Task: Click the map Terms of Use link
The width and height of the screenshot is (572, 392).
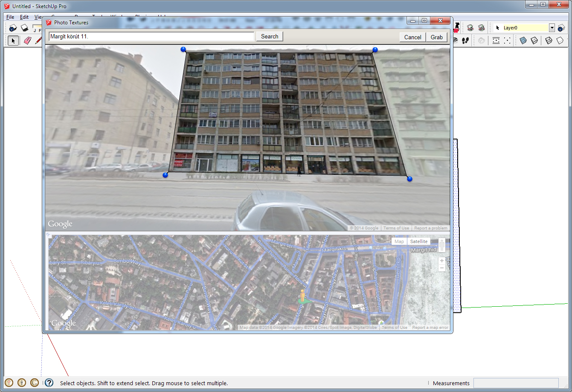Action: click(395, 328)
